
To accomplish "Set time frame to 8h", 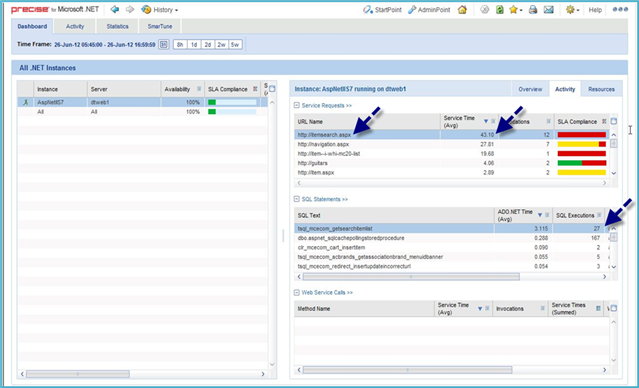I will (x=180, y=44).
